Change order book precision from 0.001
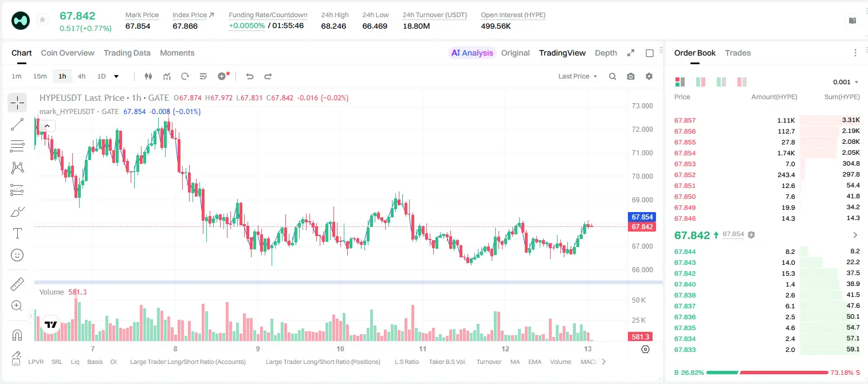 pos(846,82)
